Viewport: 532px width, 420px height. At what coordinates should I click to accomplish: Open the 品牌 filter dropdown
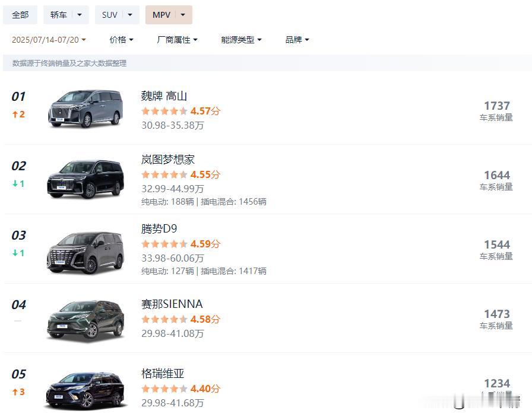coord(297,40)
